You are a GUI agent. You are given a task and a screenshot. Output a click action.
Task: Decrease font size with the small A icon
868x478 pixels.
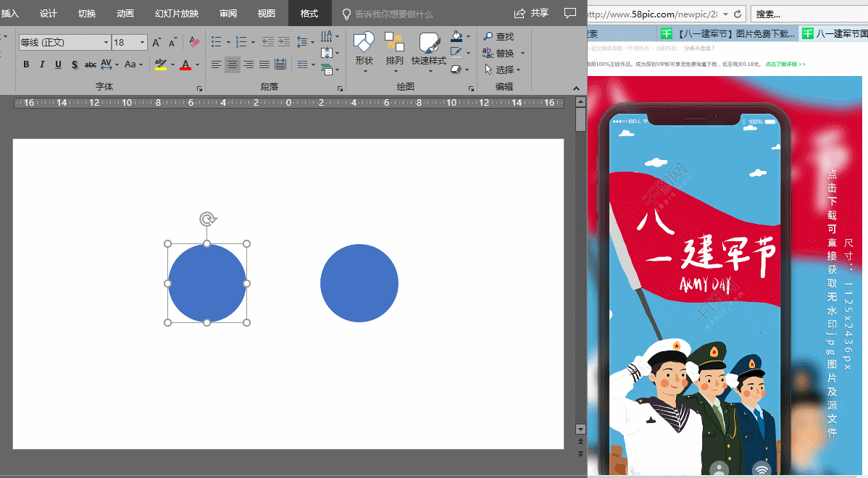pos(173,43)
